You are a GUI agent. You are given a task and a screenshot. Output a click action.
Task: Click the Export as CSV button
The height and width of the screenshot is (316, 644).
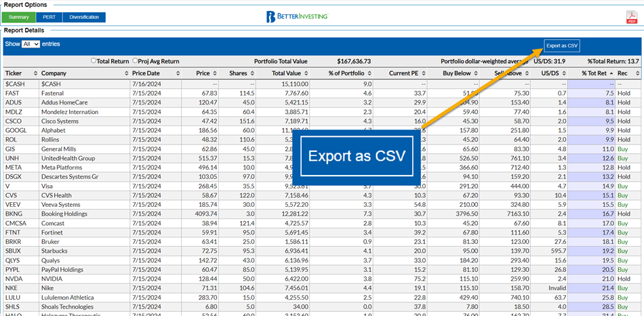click(x=562, y=46)
